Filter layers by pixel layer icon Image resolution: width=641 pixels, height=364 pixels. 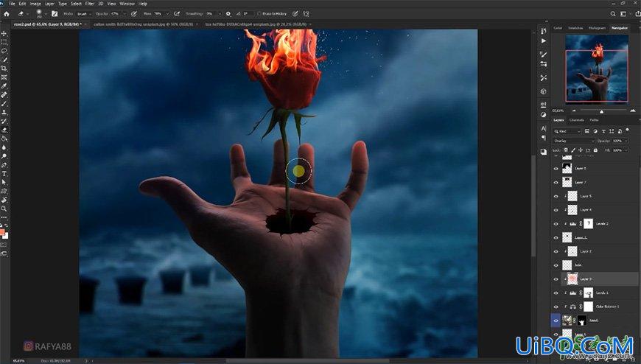tap(587, 131)
